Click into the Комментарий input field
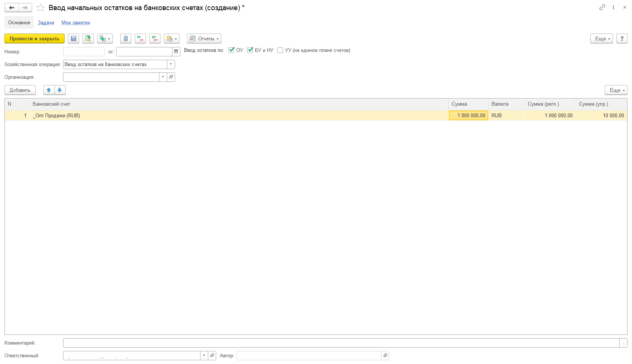Viewport: 632px width, 364px height. point(341,343)
